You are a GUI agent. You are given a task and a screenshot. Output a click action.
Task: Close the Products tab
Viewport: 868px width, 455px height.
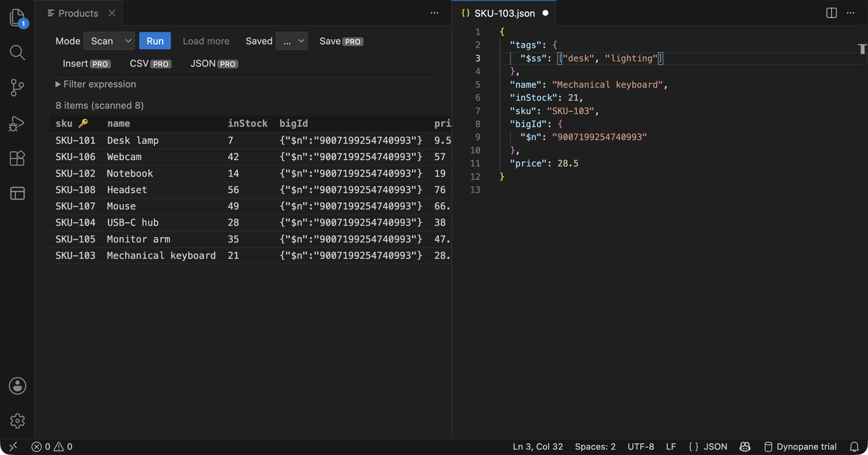click(112, 13)
